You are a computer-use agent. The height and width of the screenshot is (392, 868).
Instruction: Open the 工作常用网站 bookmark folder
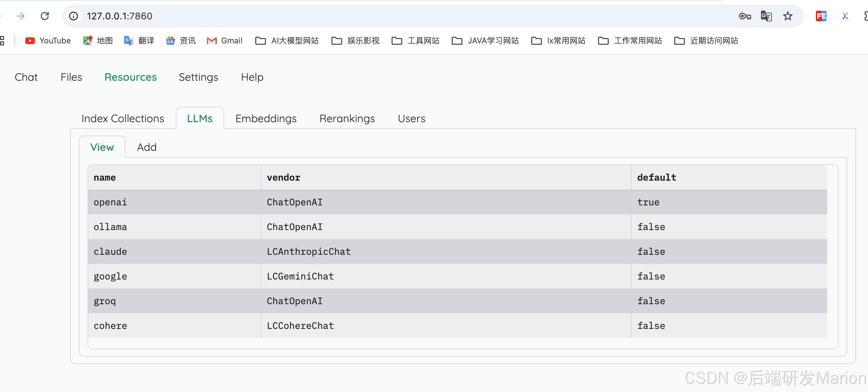630,41
